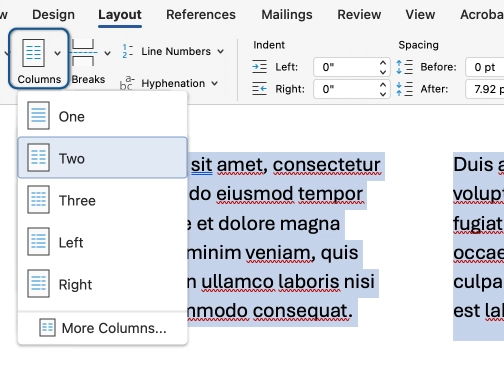Click the word "laboris" in the document
This screenshot has width=504, height=379.
click(309, 281)
